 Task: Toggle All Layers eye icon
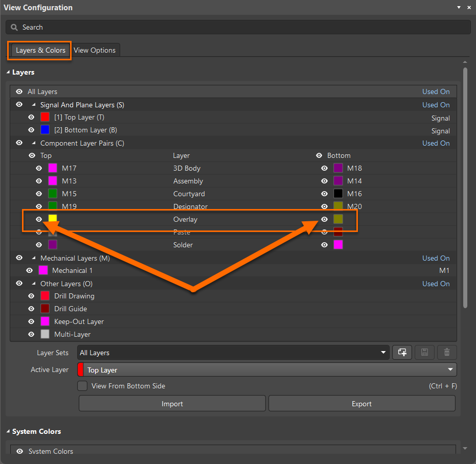19,91
